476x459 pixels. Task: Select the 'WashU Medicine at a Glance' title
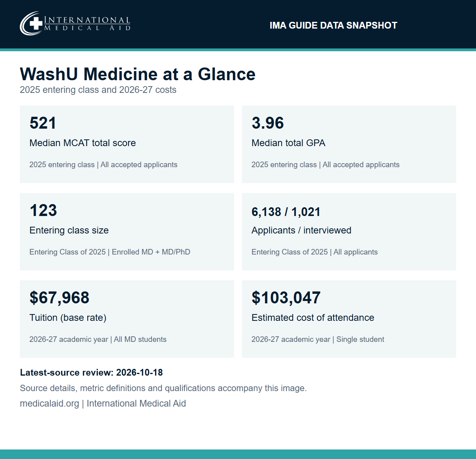tap(138, 74)
